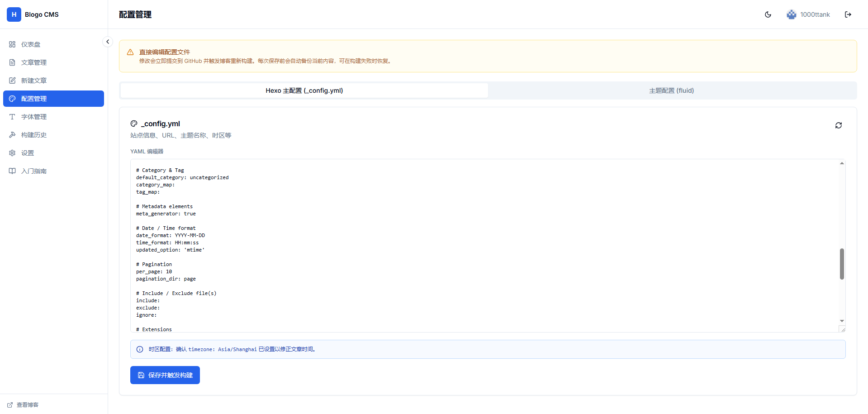Open 仪表盘 dashboard from the sidebar

click(31, 44)
